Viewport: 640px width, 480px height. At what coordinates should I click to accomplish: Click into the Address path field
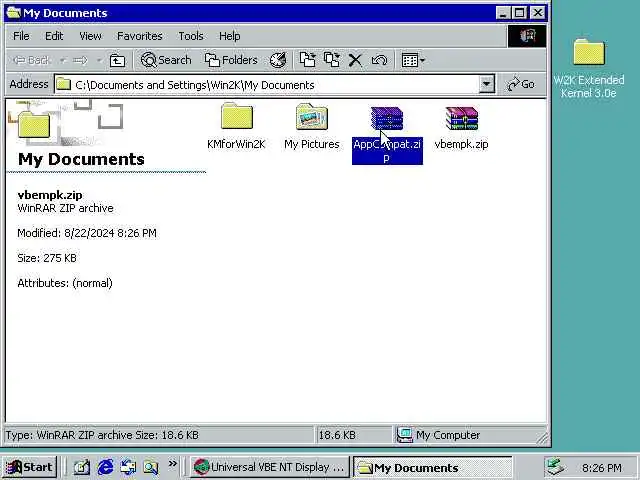pyautogui.click(x=267, y=84)
